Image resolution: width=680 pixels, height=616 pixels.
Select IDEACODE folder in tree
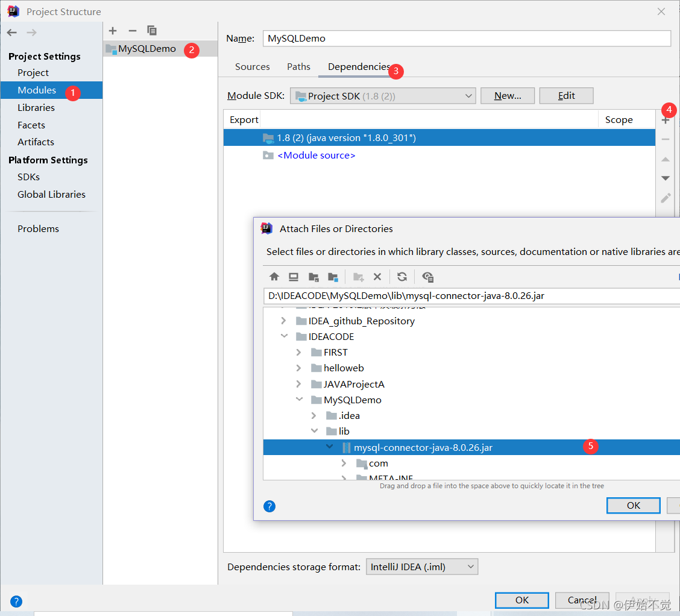pos(331,337)
